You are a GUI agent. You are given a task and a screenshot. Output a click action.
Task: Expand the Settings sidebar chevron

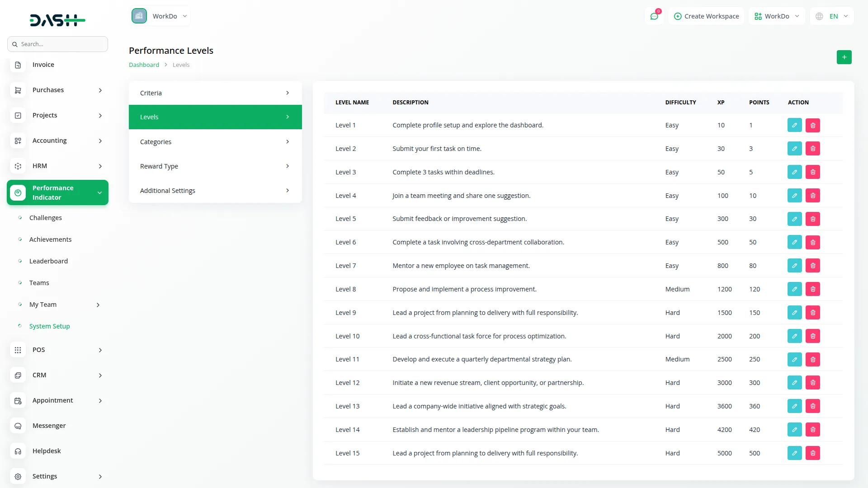(100, 476)
